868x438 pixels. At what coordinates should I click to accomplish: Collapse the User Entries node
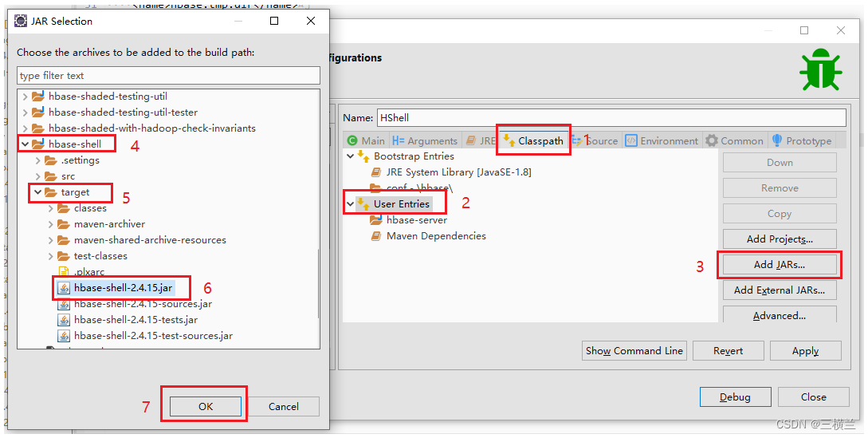point(350,204)
